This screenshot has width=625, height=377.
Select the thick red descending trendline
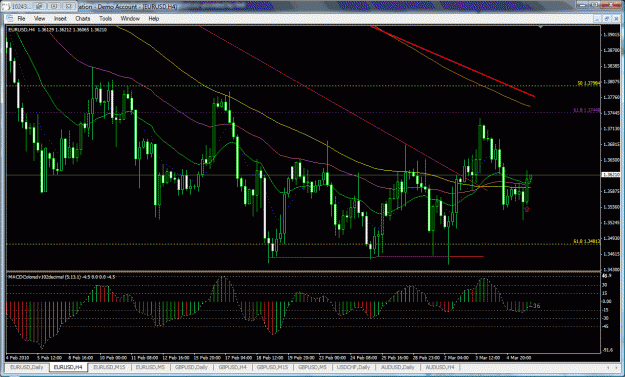click(453, 61)
